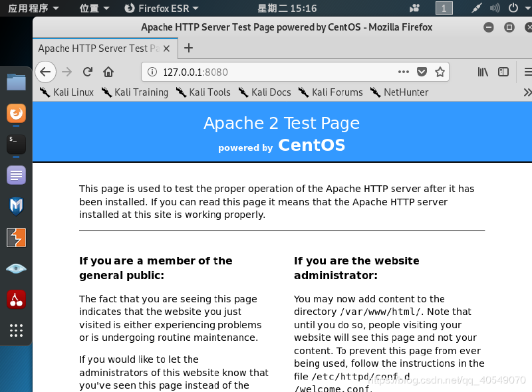Launch Metasploit from the dock
The height and width of the screenshot is (392, 532).
pos(16,206)
